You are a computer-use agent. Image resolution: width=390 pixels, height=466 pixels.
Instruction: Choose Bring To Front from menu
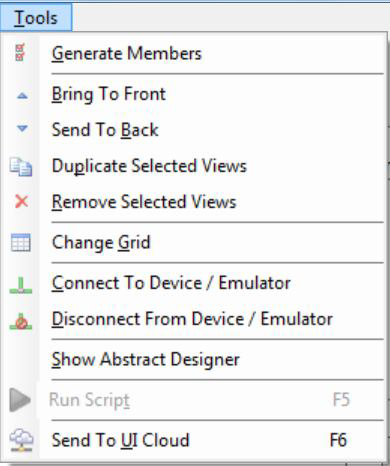pos(194,94)
